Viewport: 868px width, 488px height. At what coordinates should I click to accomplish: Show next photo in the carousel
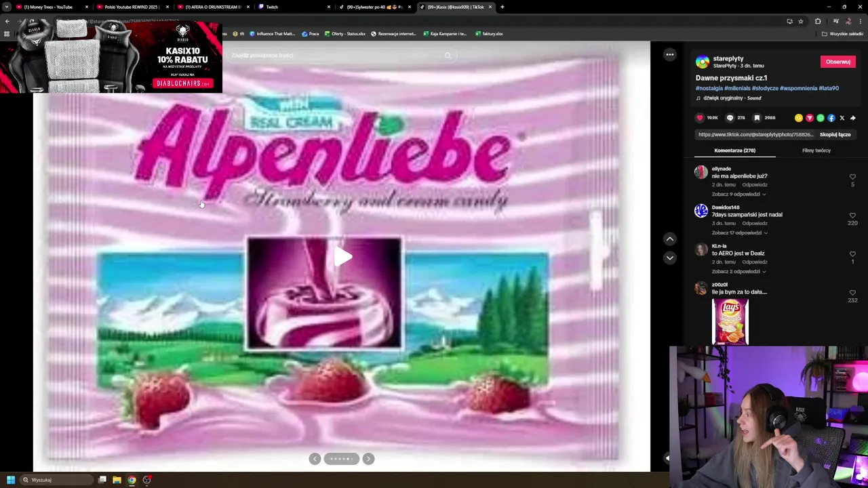tap(368, 459)
